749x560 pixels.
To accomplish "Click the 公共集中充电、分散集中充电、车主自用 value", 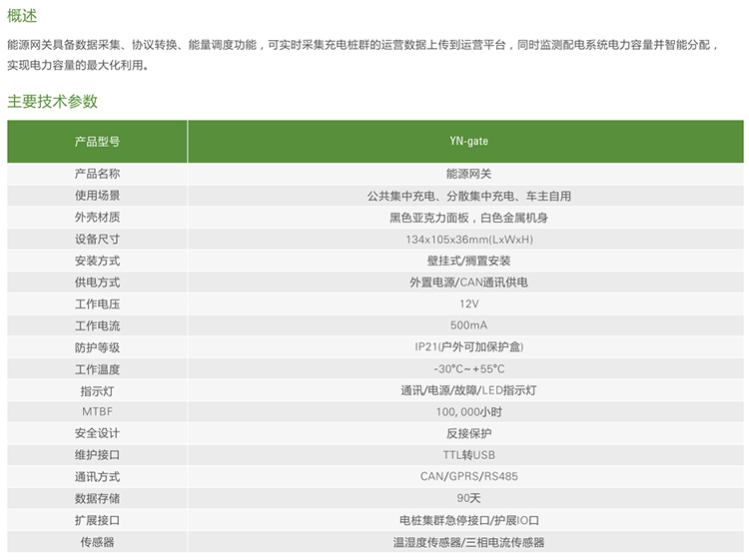I will pyautogui.click(x=468, y=196).
